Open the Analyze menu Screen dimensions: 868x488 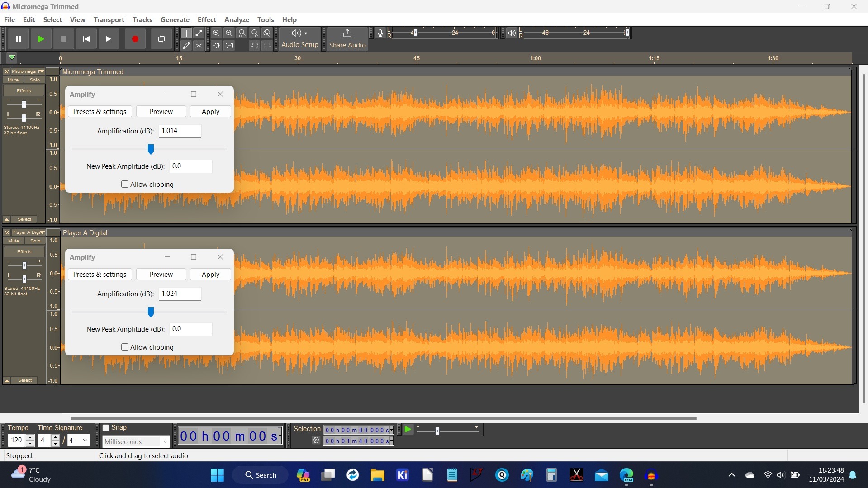237,19
